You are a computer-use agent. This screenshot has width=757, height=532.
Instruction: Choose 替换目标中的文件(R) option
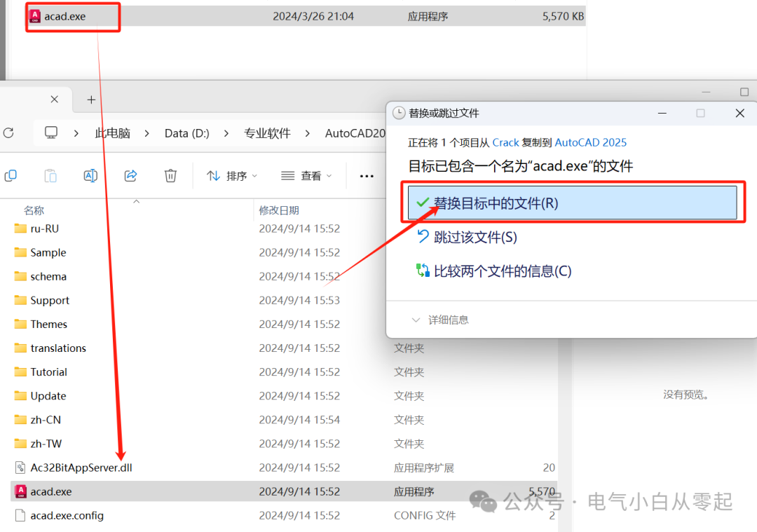point(572,203)
